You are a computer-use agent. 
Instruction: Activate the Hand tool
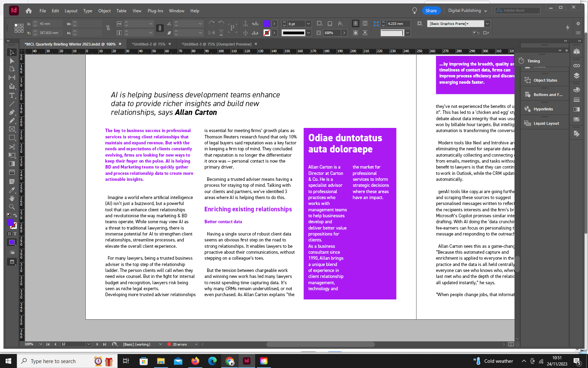pos(12,198)
